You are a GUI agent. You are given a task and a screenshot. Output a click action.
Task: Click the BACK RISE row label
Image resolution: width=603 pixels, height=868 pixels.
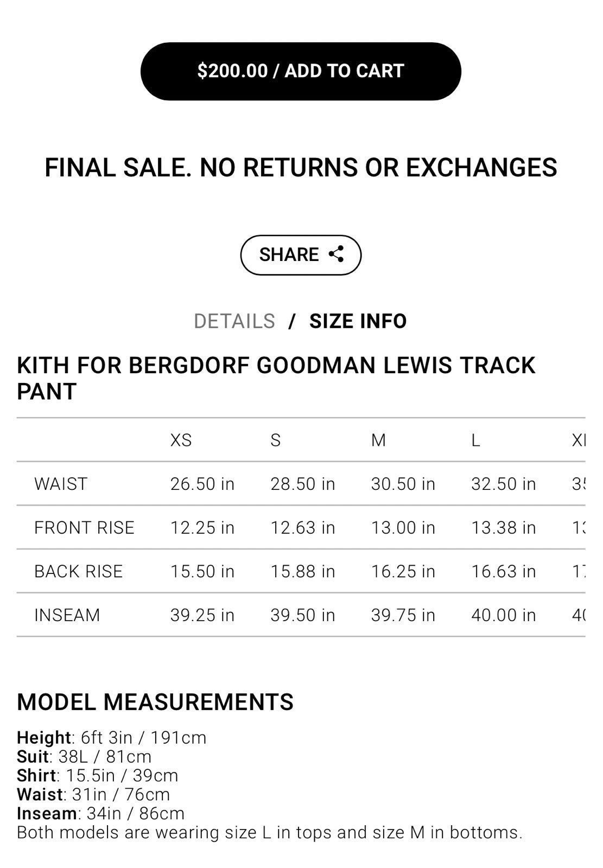click(x=79, y=571)
